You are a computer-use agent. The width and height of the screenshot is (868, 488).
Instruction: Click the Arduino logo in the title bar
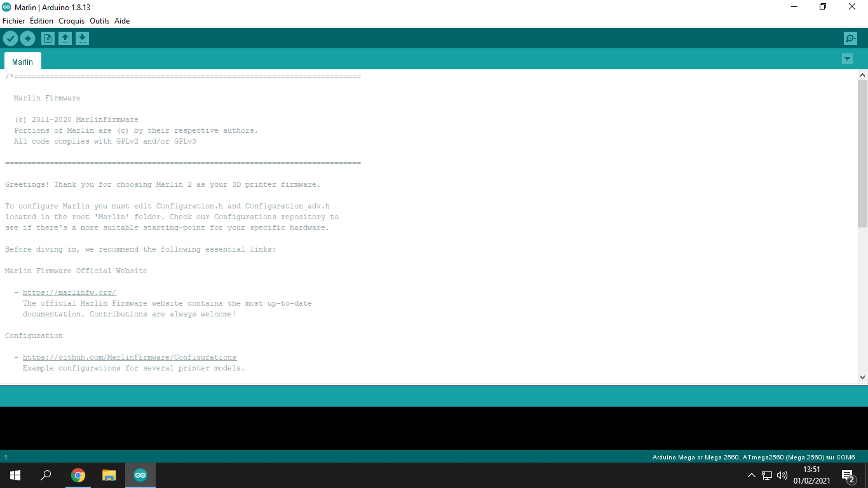pyautogui.click(x=6, y=6)
